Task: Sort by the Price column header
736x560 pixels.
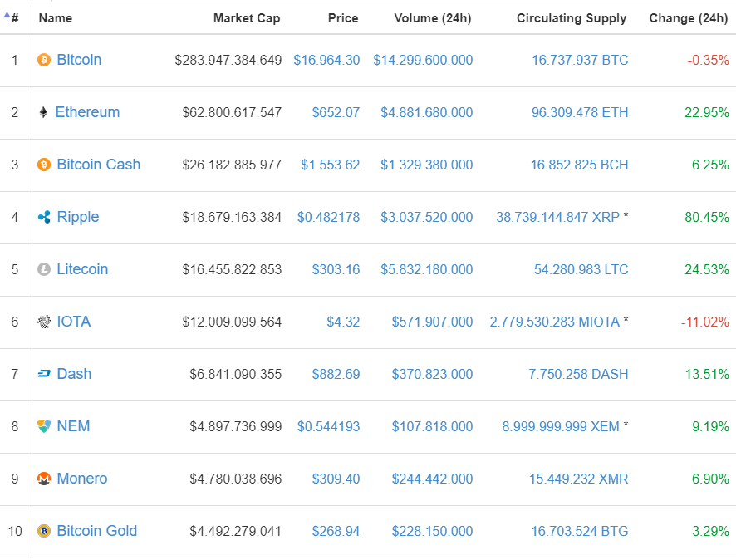Action: coord(342,18)
